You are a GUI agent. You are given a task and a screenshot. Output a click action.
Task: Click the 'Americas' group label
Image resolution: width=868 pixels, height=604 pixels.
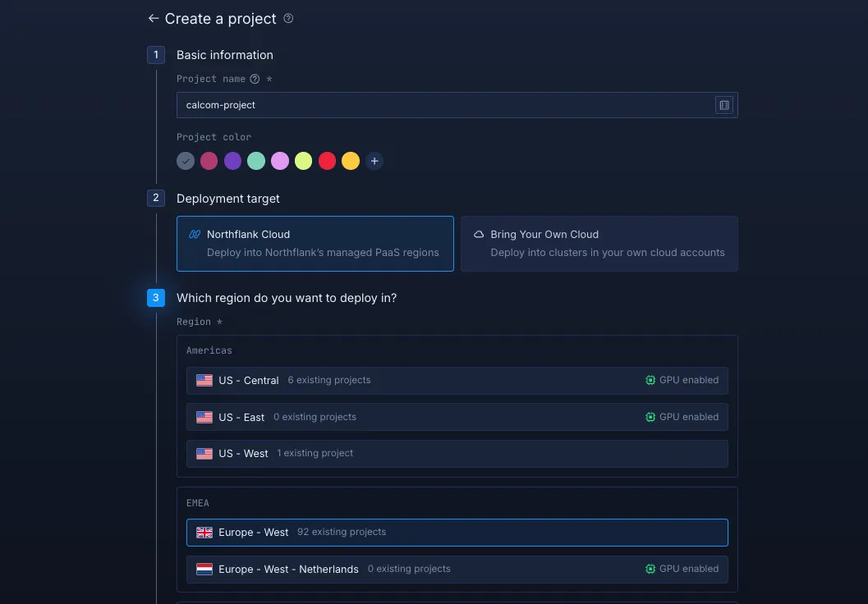coord(209,350)
